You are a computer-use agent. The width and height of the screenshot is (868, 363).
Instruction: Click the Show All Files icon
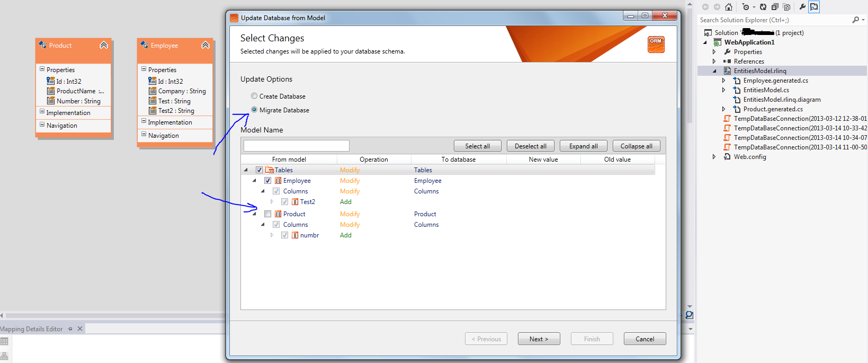tap(787, 7)
